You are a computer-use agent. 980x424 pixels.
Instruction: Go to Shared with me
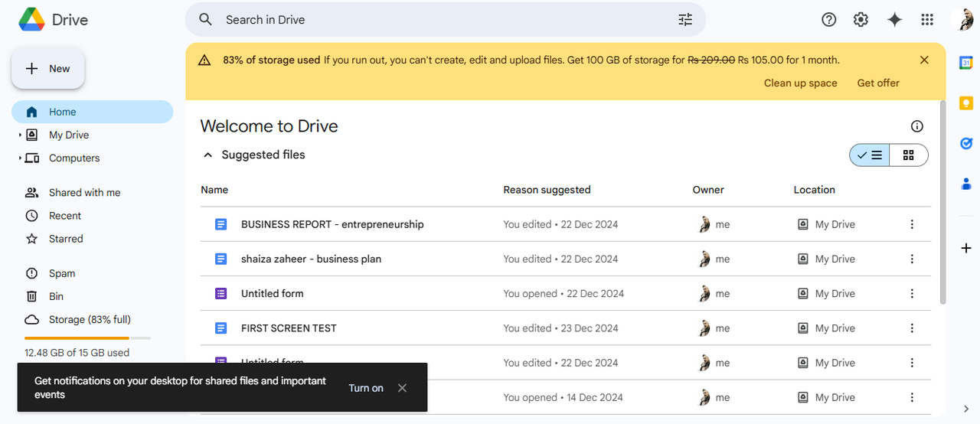click(x=84, y=193)
